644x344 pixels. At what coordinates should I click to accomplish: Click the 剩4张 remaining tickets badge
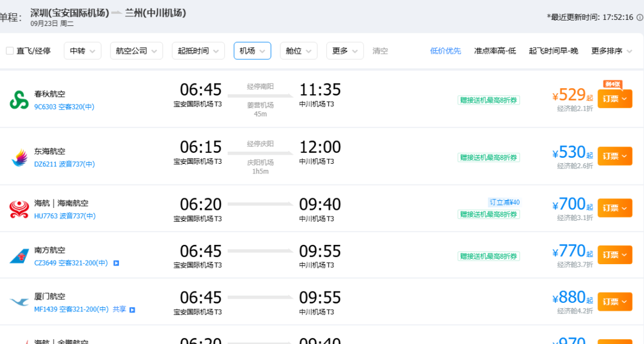[613, 84]
